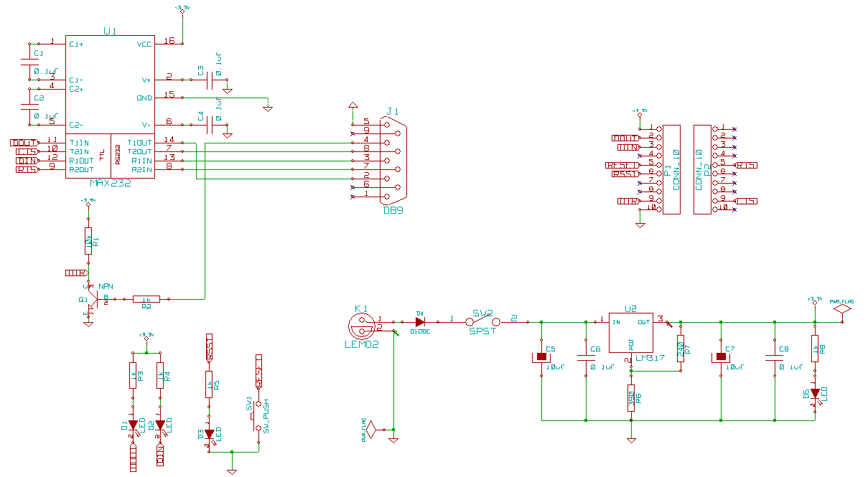
Task: Select the MAX232 chip U1 body
Action: pyautogui.click(x=110, y=106)
